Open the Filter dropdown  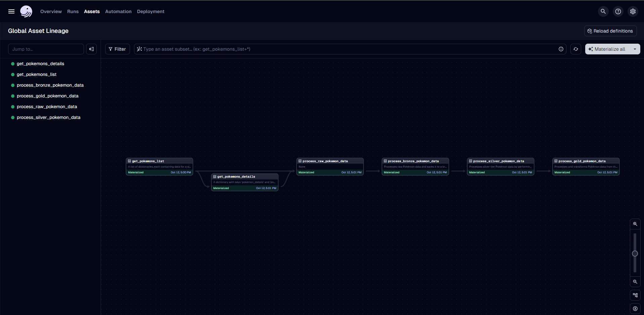pyautogui.click(x=117, y=49)
